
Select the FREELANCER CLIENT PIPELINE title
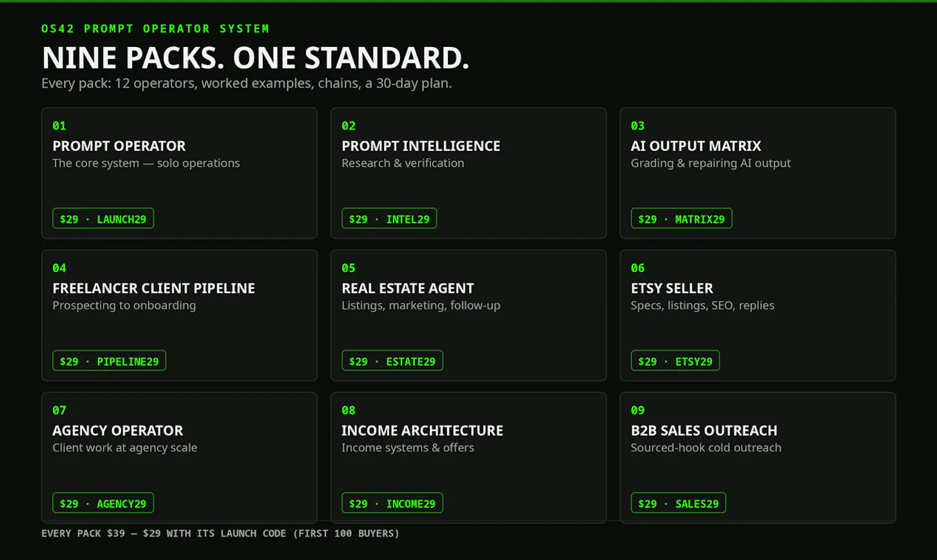153,288
